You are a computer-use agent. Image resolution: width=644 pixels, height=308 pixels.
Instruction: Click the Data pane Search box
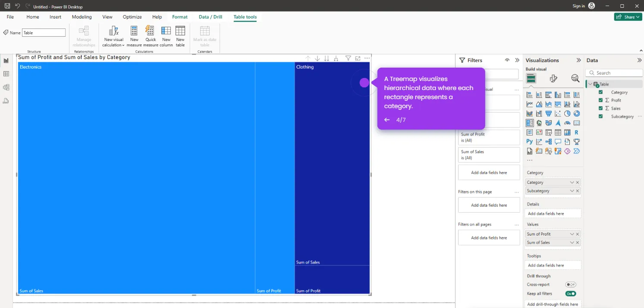614,73
